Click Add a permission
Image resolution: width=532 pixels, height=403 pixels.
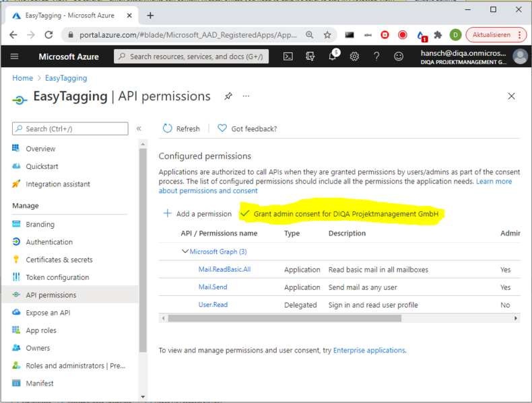pos(197,214)
